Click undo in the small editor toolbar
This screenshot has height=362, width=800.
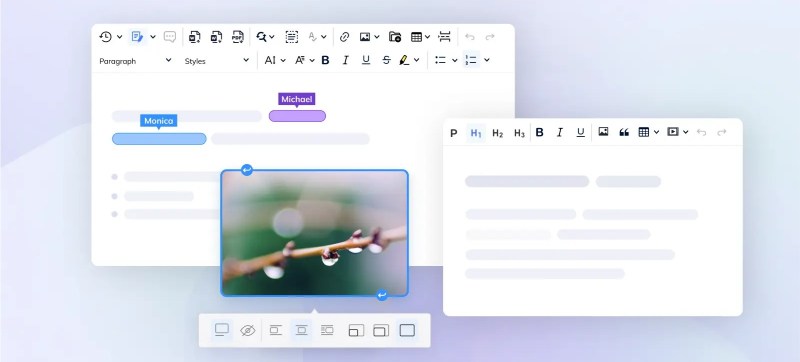[702, 132]
